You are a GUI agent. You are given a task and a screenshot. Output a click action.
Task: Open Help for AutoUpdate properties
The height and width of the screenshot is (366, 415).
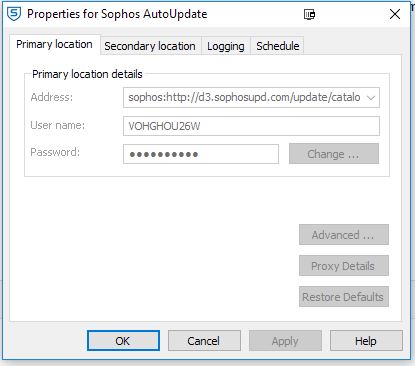366,341
